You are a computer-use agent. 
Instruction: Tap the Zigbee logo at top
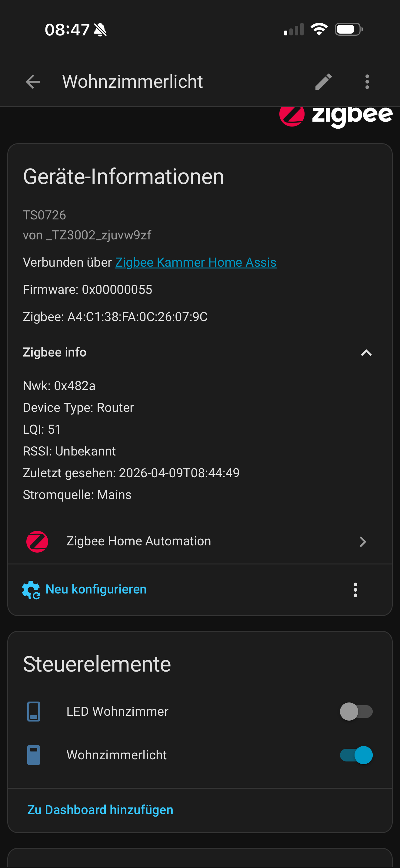[335, 116]
